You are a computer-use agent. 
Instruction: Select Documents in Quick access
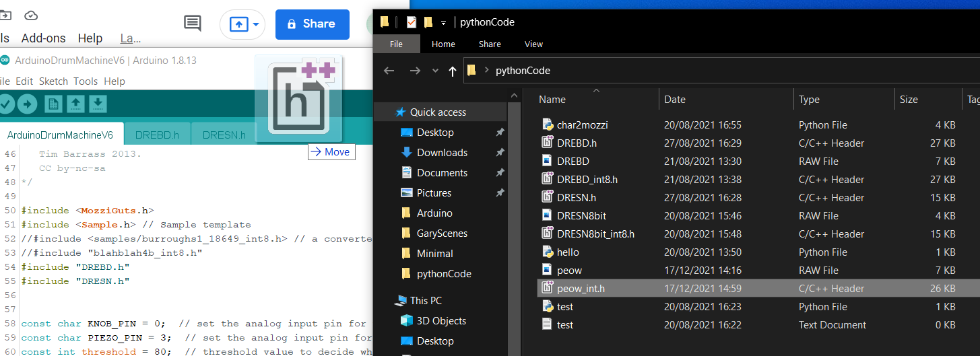(442, 173)
